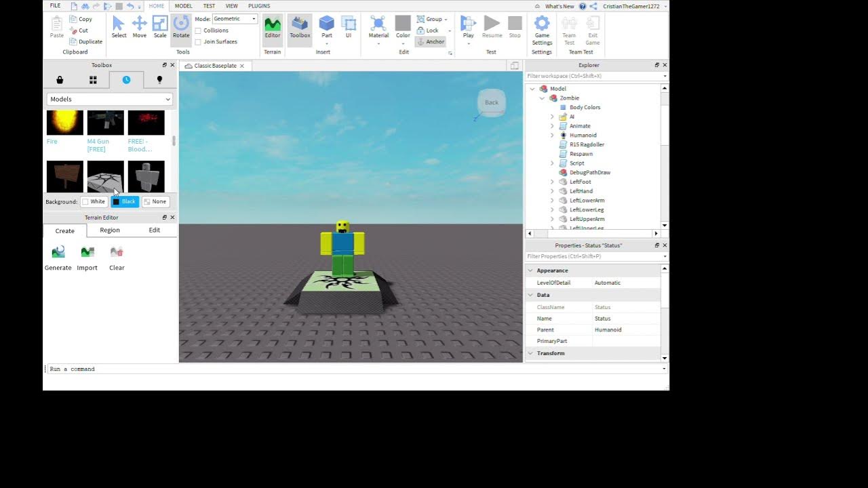This screenshot has height=488, width=868.
Task: Open the Edit tab in Terrain Editor
Action: pos(155,230)
